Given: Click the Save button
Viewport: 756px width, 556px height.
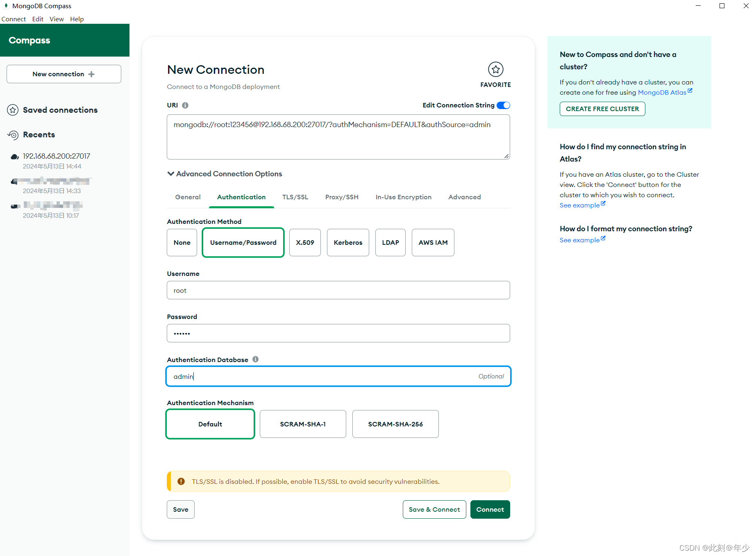Looking at the screenshot, I should (x=181, y=510).
